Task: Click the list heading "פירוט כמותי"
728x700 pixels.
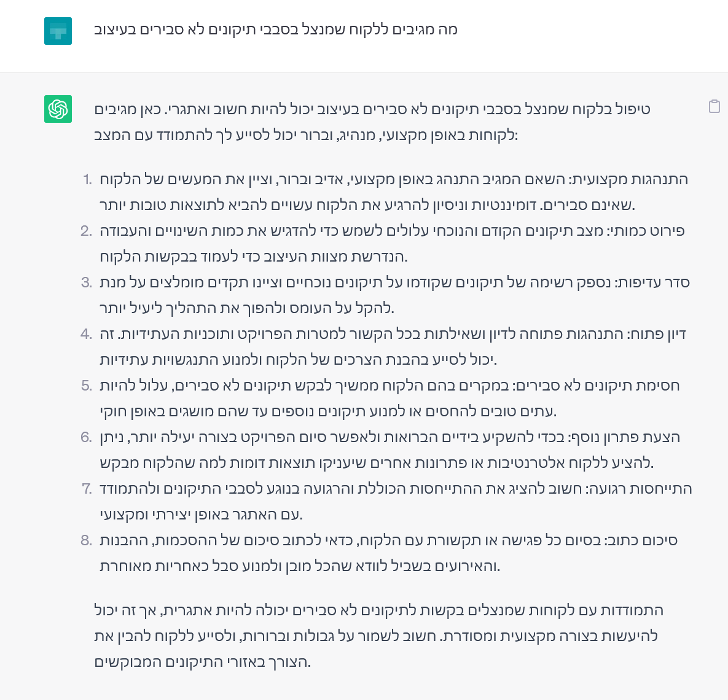Action: tap(648, 231)
